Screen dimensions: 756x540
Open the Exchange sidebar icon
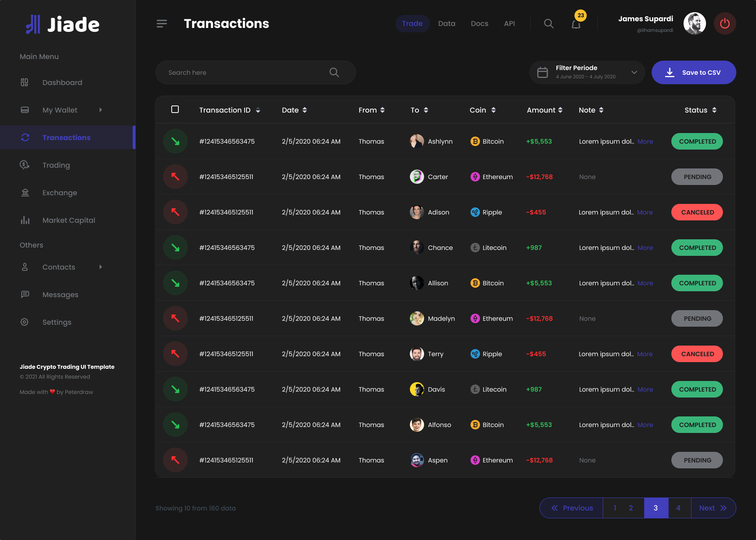(24, 192)
